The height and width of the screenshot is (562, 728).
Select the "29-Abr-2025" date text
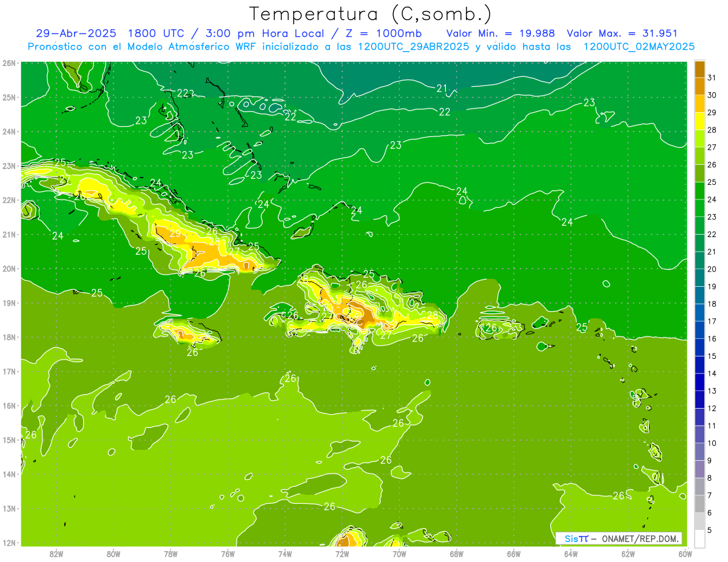coord(76,33)
